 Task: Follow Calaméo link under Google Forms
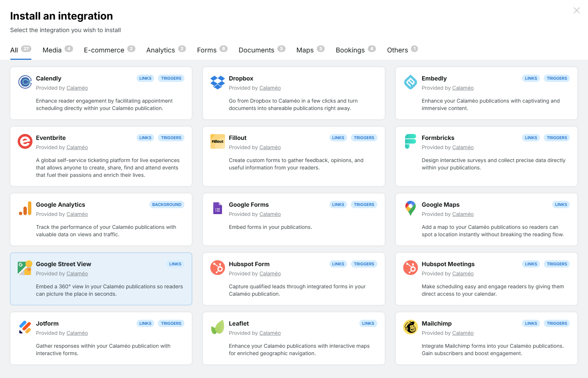pos(270,214)
